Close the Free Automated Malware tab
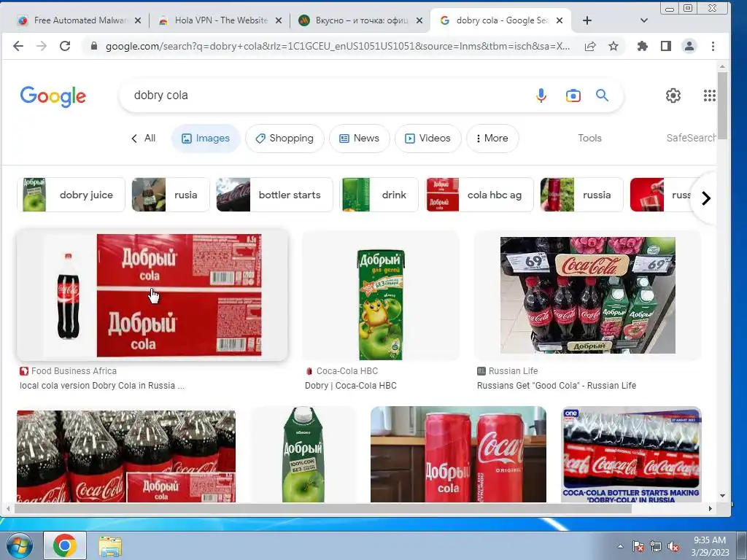This screenshot has height=560, width=747. tap(138, 20)
